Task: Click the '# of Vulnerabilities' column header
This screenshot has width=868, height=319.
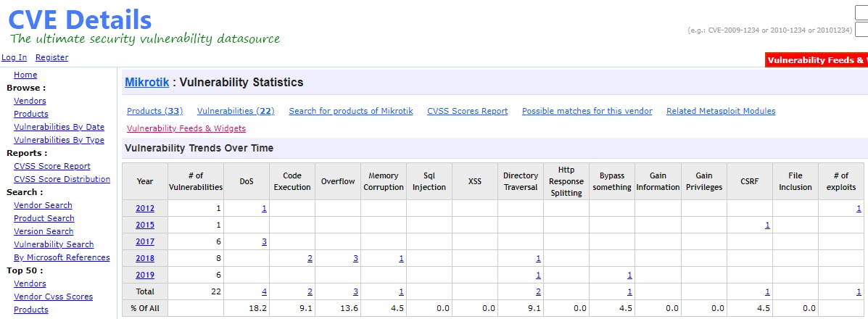Action: tap(195, 181)
